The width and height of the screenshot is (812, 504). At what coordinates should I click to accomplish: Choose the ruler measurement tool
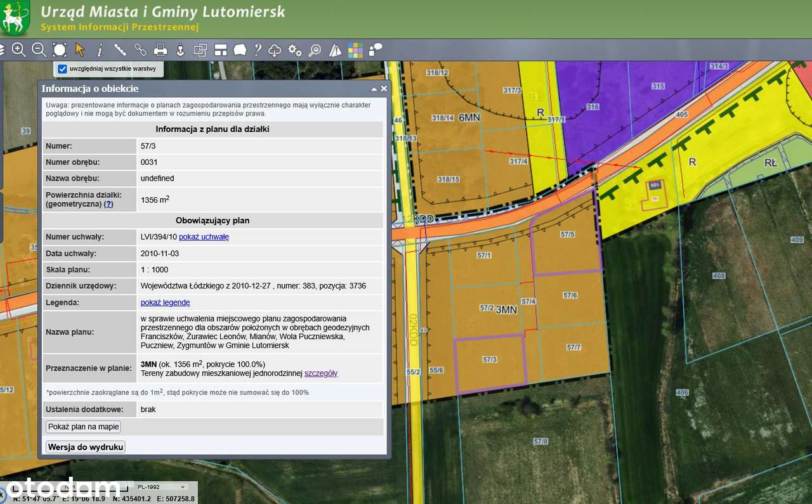120,49
